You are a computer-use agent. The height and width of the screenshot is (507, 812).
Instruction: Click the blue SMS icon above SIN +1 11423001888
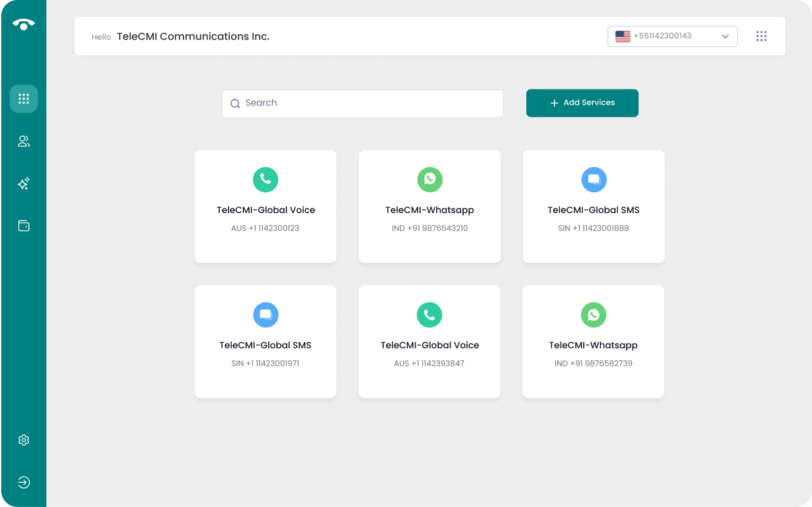point(594,180)
